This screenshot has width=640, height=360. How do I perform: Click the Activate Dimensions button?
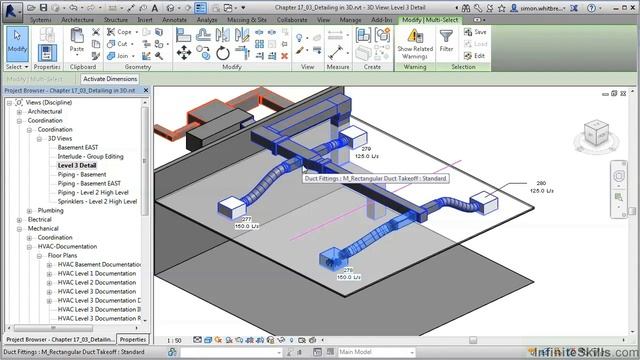click(x=110, y=79)
